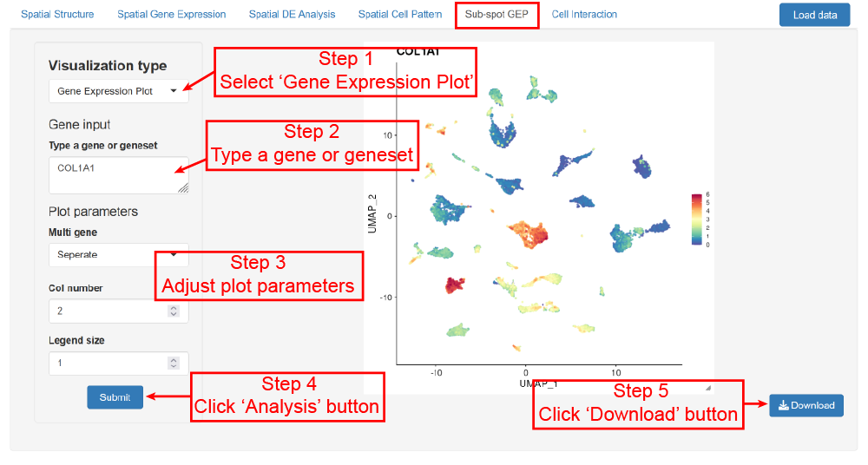Click the Submit button
This screenshot has height=465, width=868.
[115, 397]
